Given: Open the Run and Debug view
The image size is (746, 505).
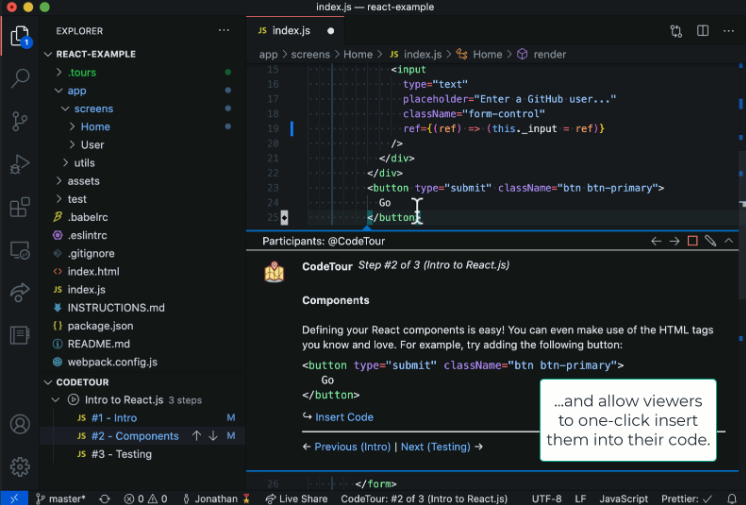Looking at the screenshot, I should coord(20,165).
